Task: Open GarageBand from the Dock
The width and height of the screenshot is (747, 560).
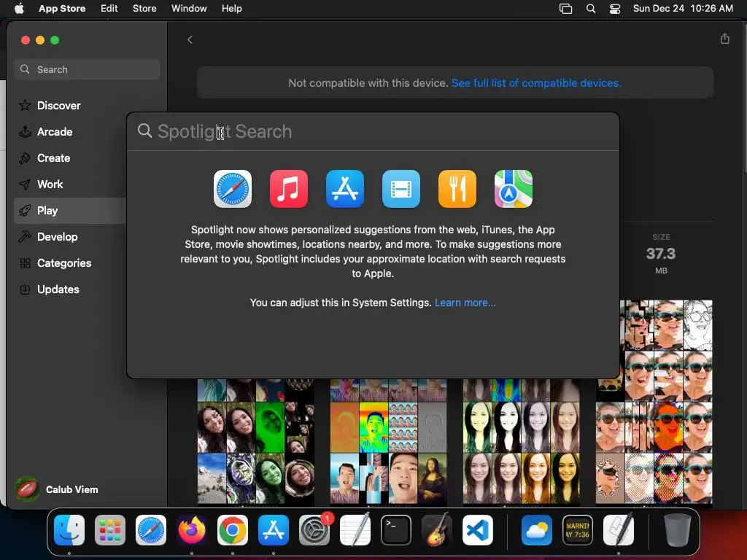Action: 437,529
